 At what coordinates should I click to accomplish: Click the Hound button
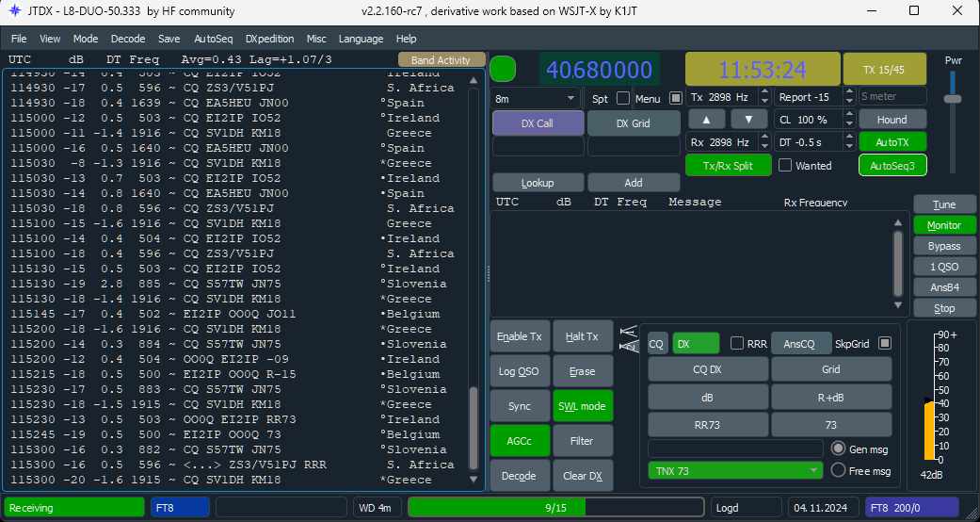tap(892, 120)
